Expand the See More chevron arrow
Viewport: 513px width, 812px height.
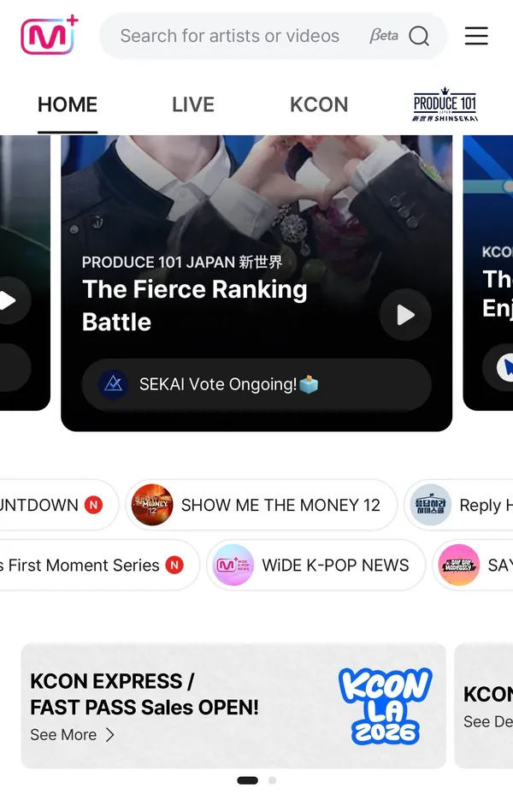109,735
